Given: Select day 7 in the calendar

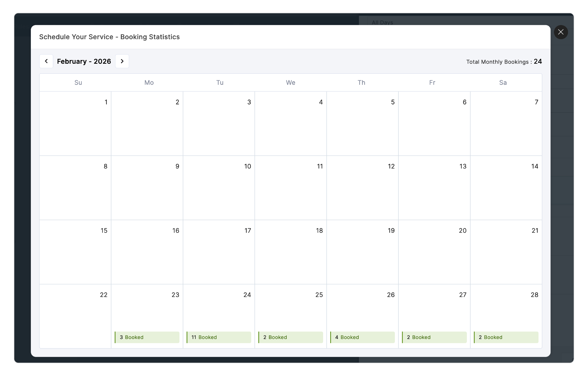Looking at the screenshot, I should [x=506, y=124].
